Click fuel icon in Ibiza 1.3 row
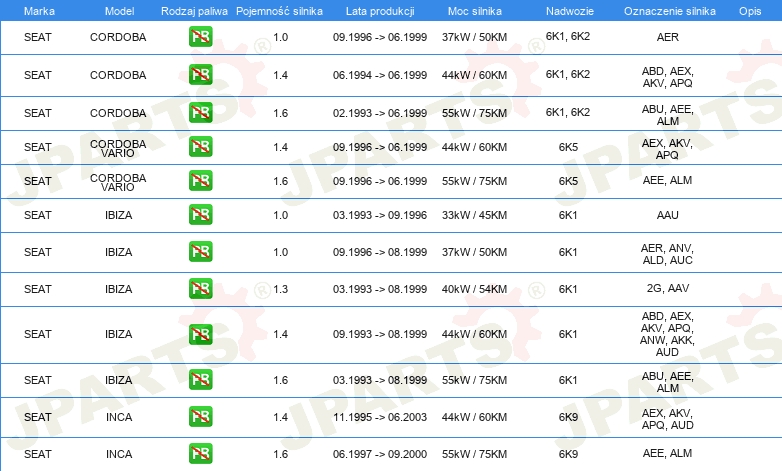Image resolution: width=782 pixels, height=471 pixels. (200, 288)
